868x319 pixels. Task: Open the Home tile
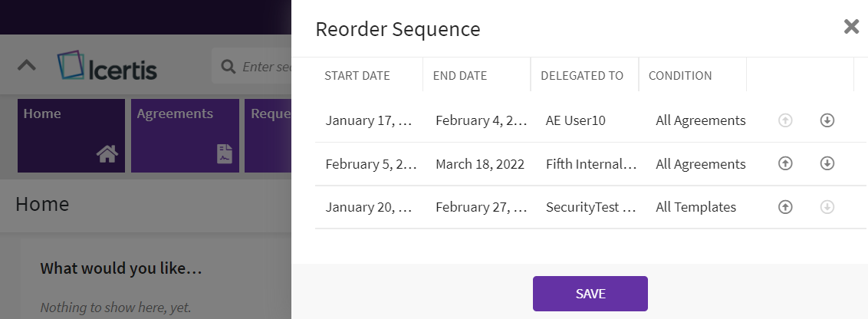pos(71,135)
